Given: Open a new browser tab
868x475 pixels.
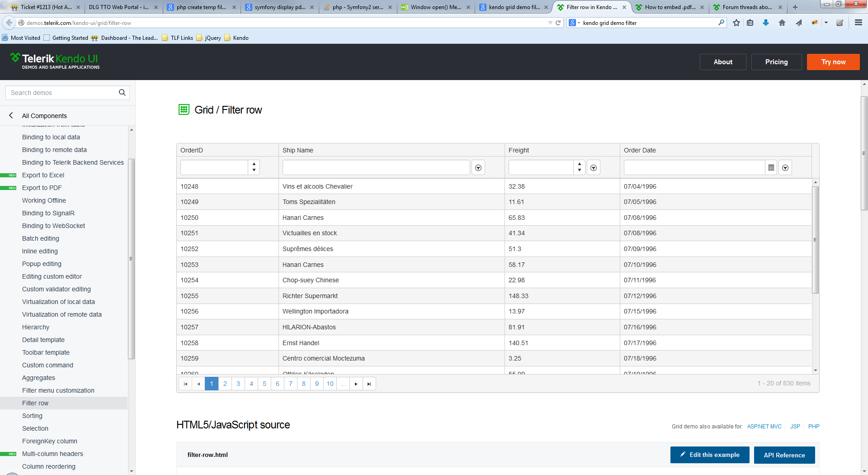Looking at the screenshot, I should [795, 7].
